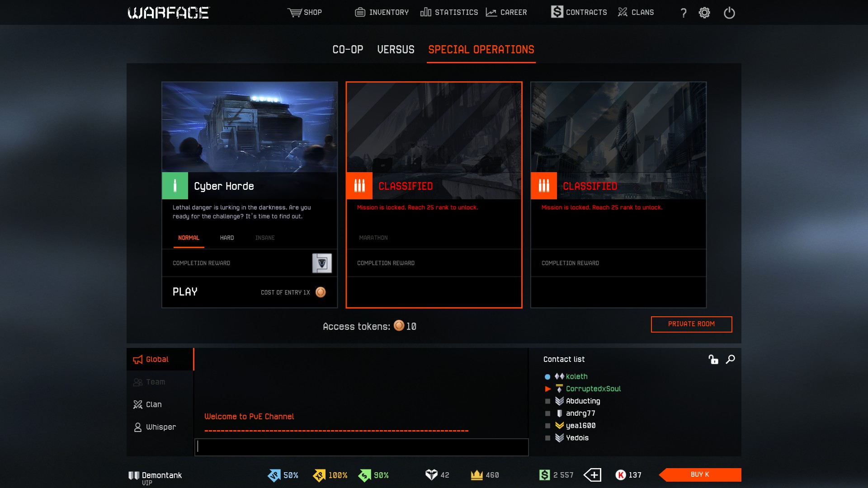Select NORMAL difficulty for Cyber Horde
Image resolution: width=868 pixels, height=488 pixels.
pos(189,238)
